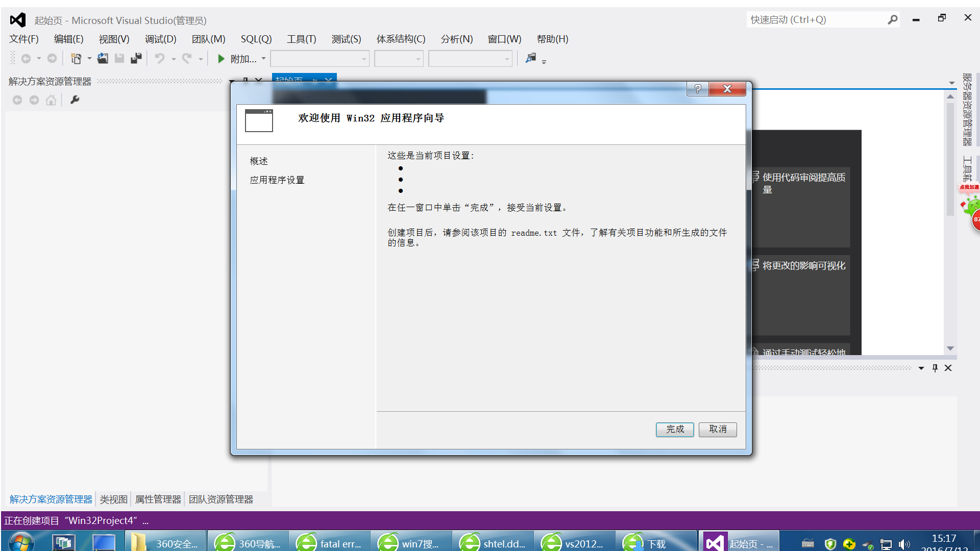Screen dimensions: 980x551
Task: Open the 工具(T) menu
Action: pos(301,39)
